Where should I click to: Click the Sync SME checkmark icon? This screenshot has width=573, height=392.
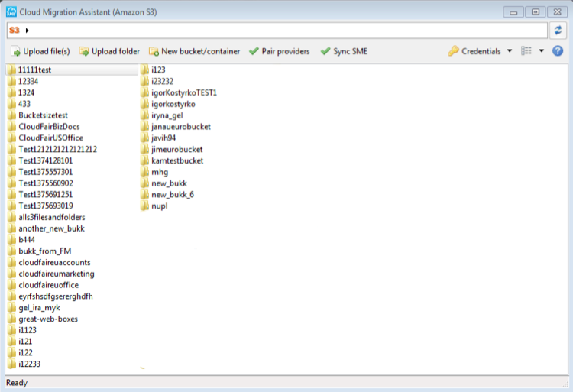(325, 51)
